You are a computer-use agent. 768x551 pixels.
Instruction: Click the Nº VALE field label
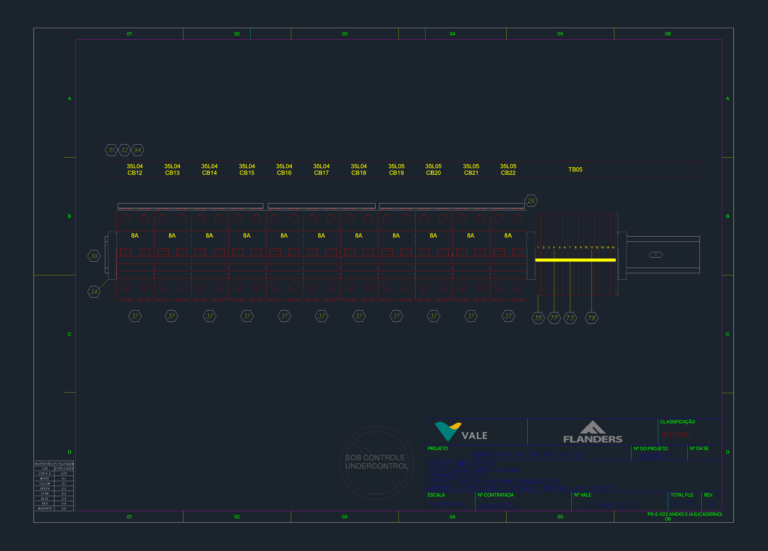[582, 495]
